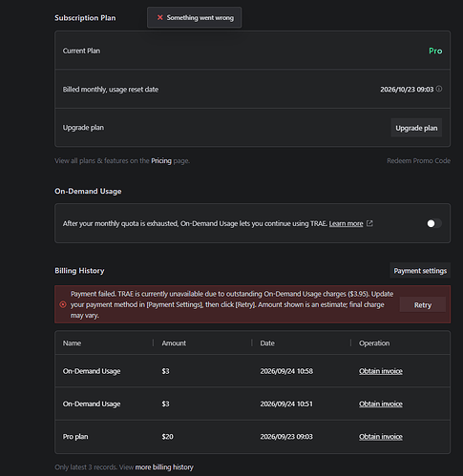463x476 pixels.
Task: Retry the failed payment
Action: [423, 305]
